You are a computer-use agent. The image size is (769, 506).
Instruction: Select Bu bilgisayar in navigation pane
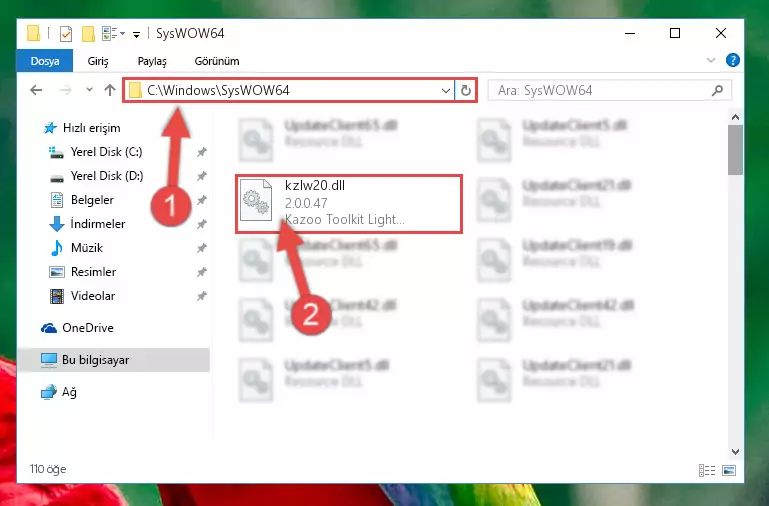[114, 360]
